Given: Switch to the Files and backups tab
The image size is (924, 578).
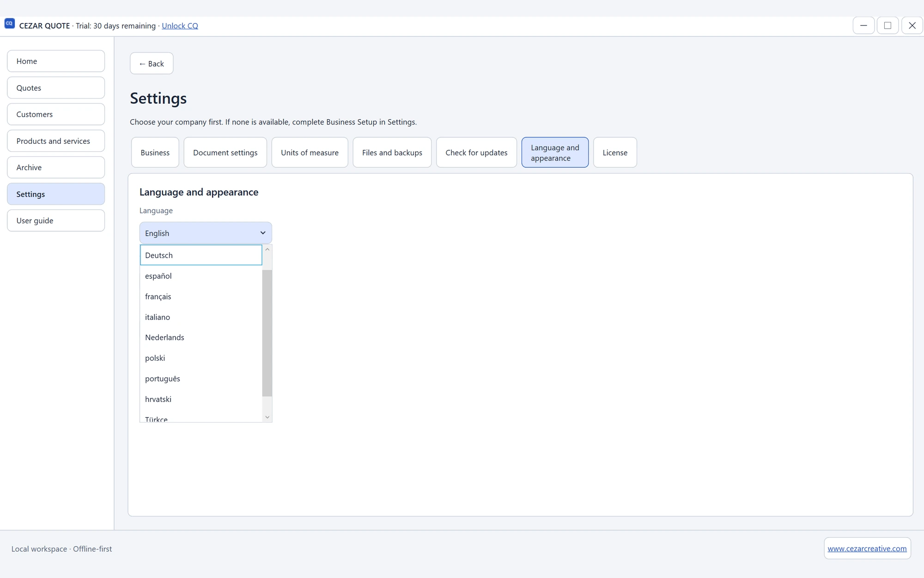Looking at the screenshot, I should click(392, 153).
